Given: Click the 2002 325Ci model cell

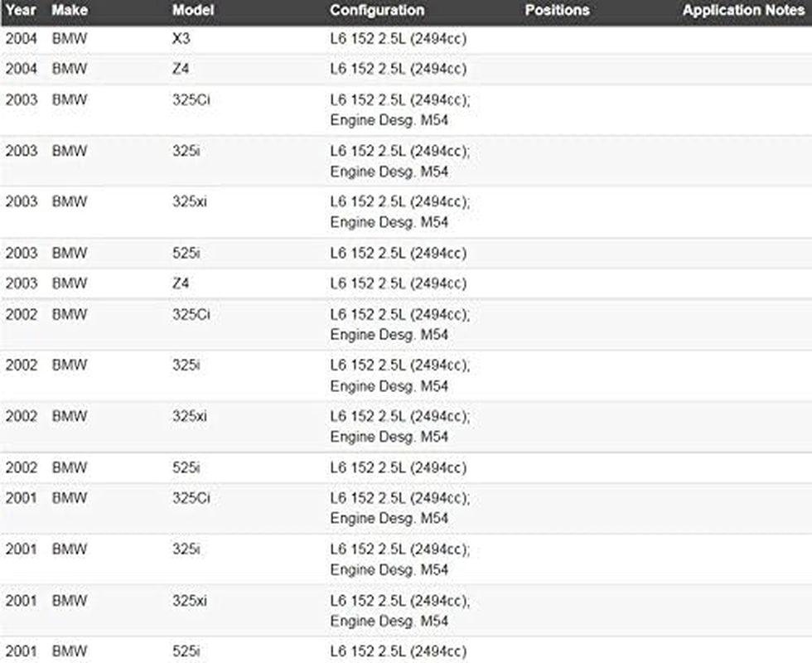Looking at the screenshot, I should click(191, 315).
